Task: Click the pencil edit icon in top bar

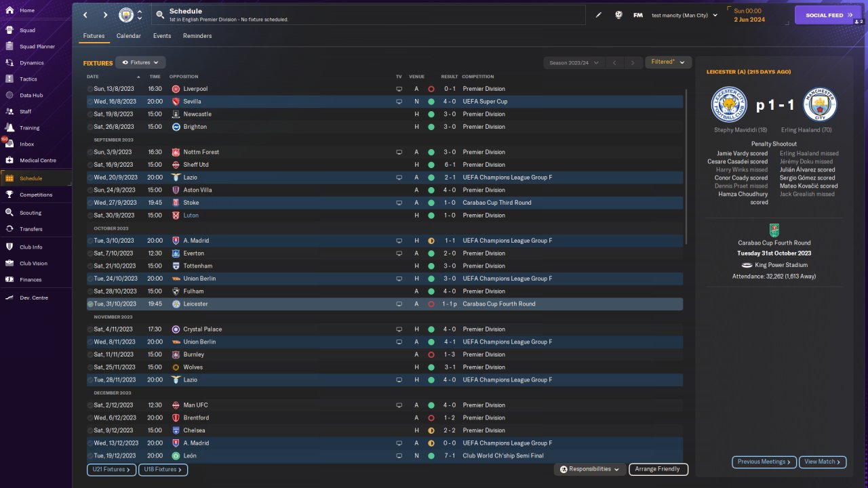Action: click(598, 15)
